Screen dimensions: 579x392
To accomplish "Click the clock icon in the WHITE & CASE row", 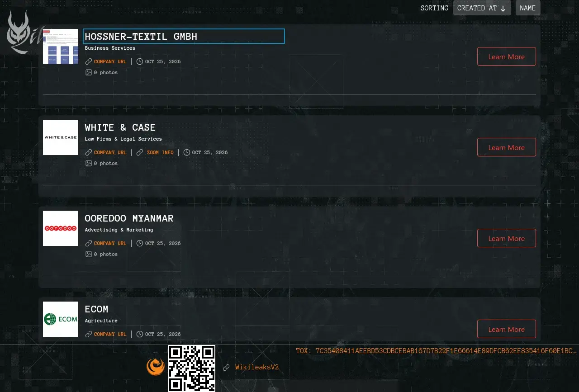I will coord(187,152).
